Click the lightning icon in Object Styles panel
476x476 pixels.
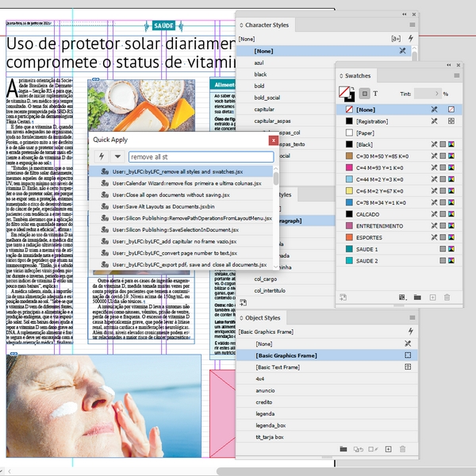click(x=411, y=331)
